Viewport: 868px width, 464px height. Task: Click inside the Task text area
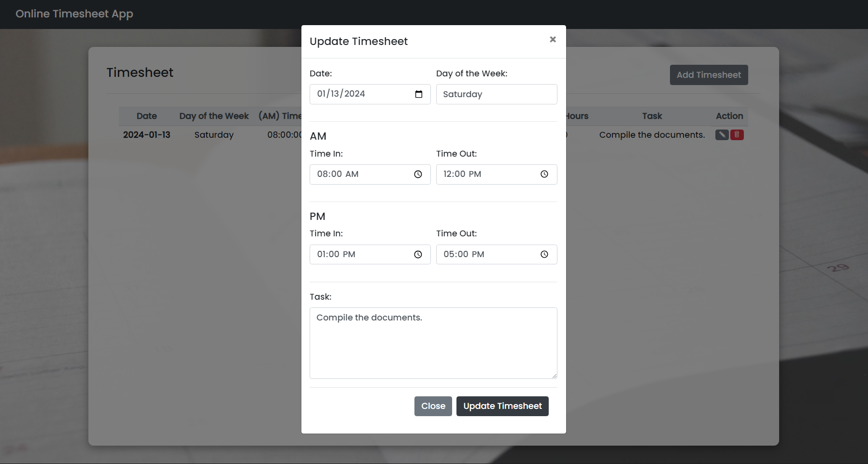tap(433, 343)
